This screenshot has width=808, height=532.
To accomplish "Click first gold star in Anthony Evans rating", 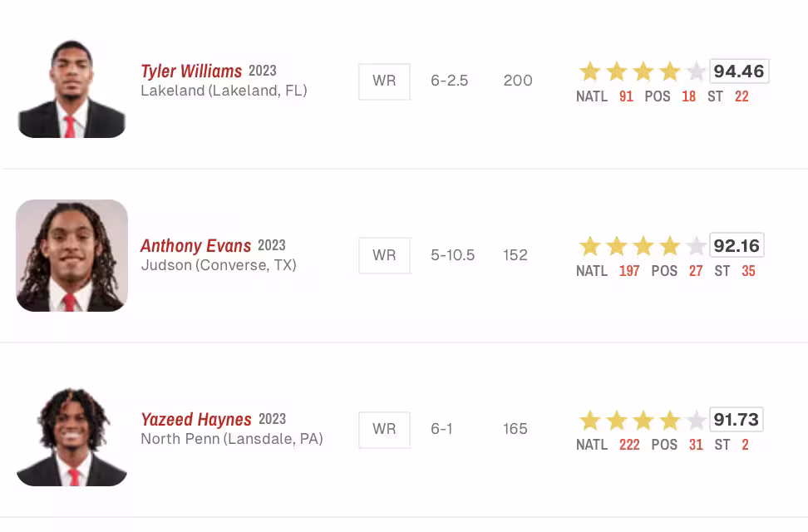I will pyautogui.click(x=589, y=246).
